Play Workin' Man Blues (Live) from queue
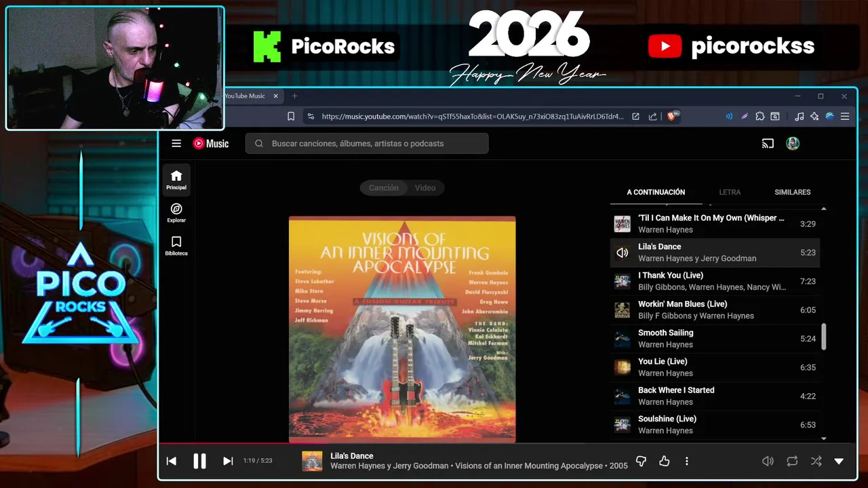This screenshot has width=868, height=488. (715, 310)
